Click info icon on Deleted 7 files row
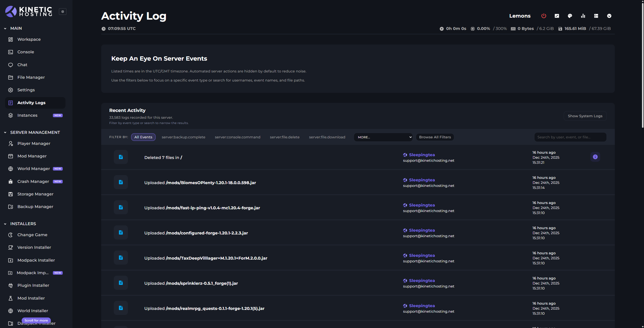Screen dimensions: 644x328 pyautogui.click(x=595, y=157)
